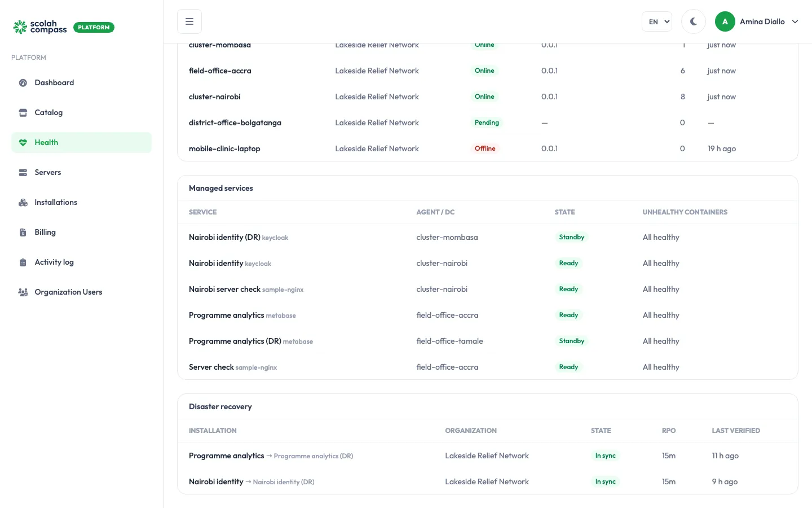Click the Amina Diallo user name
812x508 pixels.
click(762, 21)
